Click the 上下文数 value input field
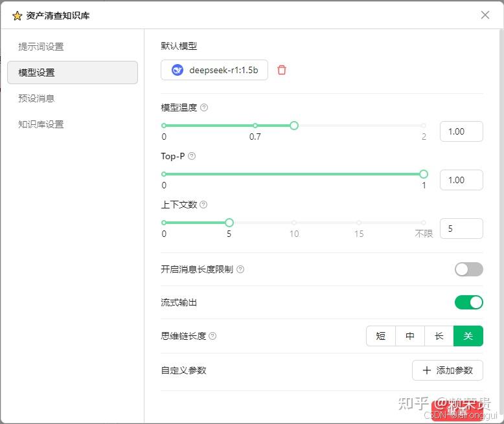Viewport: 504px width, 424px height. [461, 229]
